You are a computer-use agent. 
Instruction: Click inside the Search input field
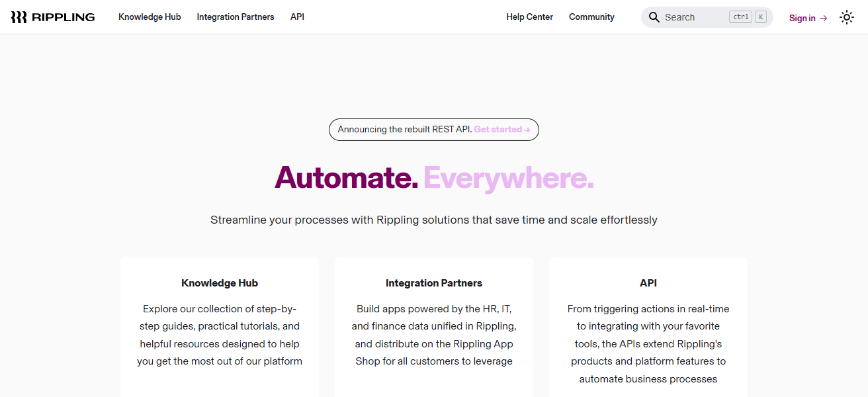coord(688,17)
